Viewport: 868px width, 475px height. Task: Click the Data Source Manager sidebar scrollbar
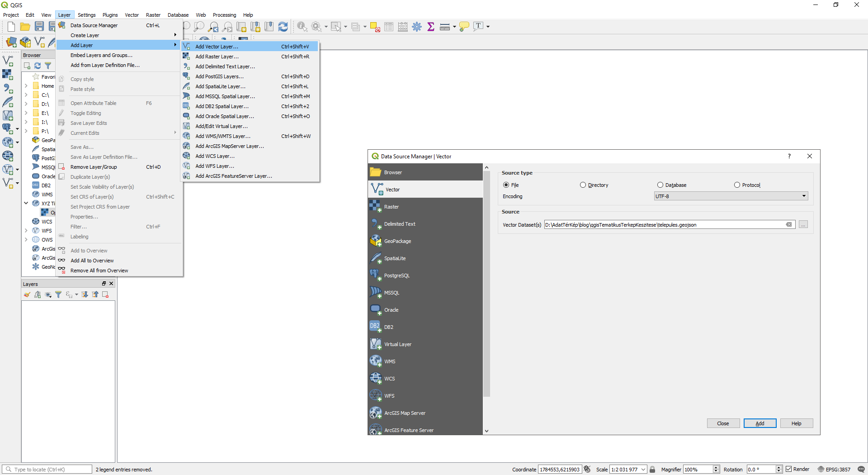pos(486,283)
